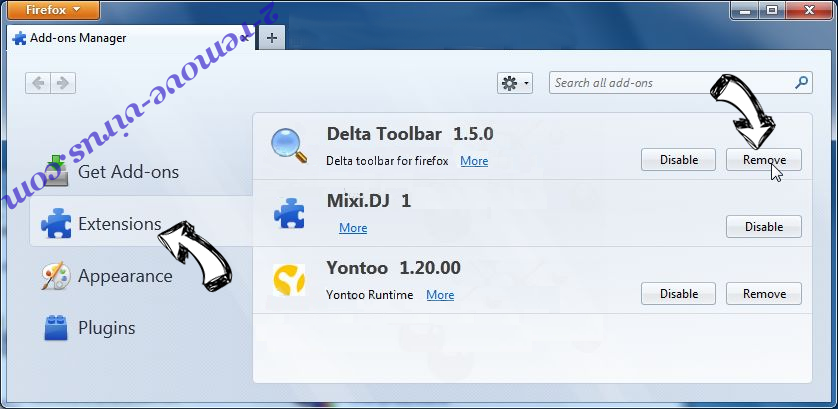Image resolution: width=838 pixels, height=409 pixels.
Task: Maximize the Firefox window
Action: [x=771, y=9]
